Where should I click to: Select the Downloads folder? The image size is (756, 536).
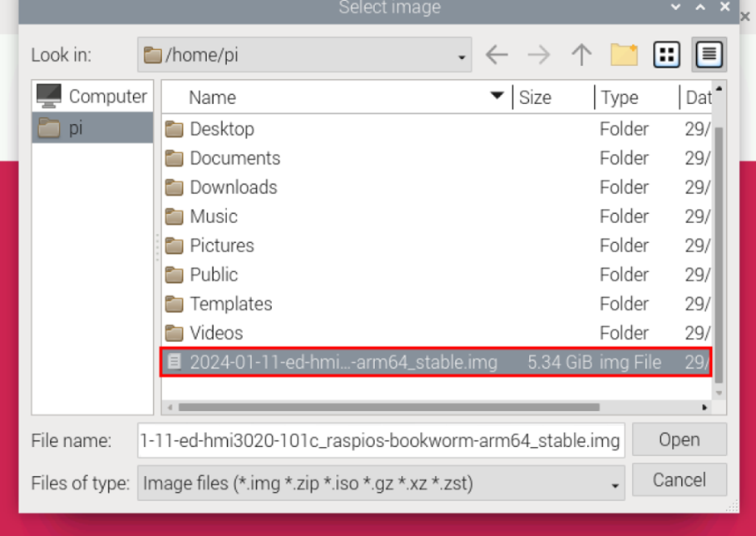pyautogui.click(x=233, y=187)
